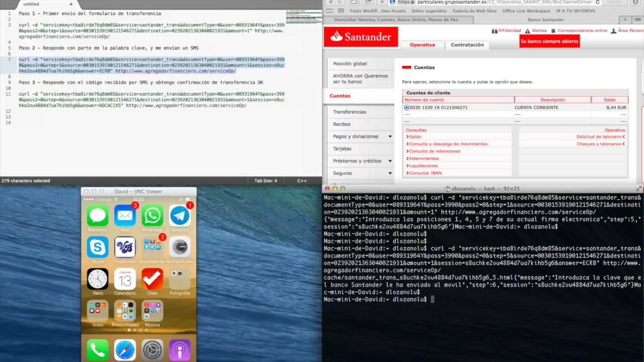This screenshot has width=644, height=362.
Task: Open iOS Settings from the dock
Action: (x=152, y=350)
